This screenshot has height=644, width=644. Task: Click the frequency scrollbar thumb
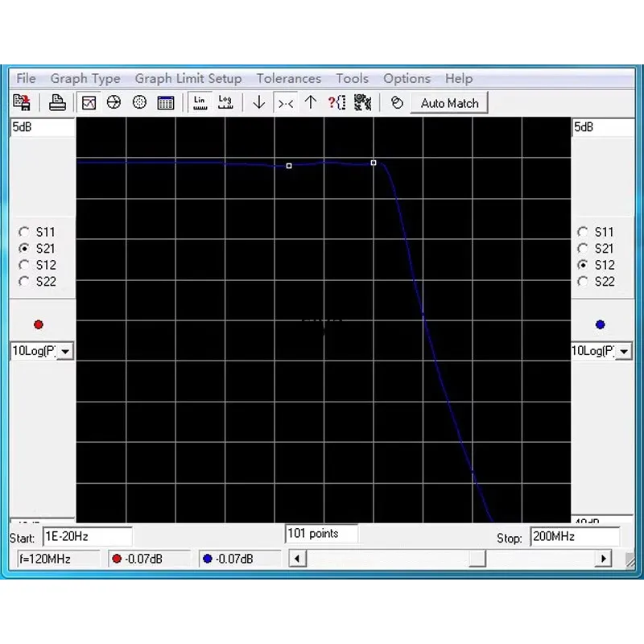pos(477,559)
